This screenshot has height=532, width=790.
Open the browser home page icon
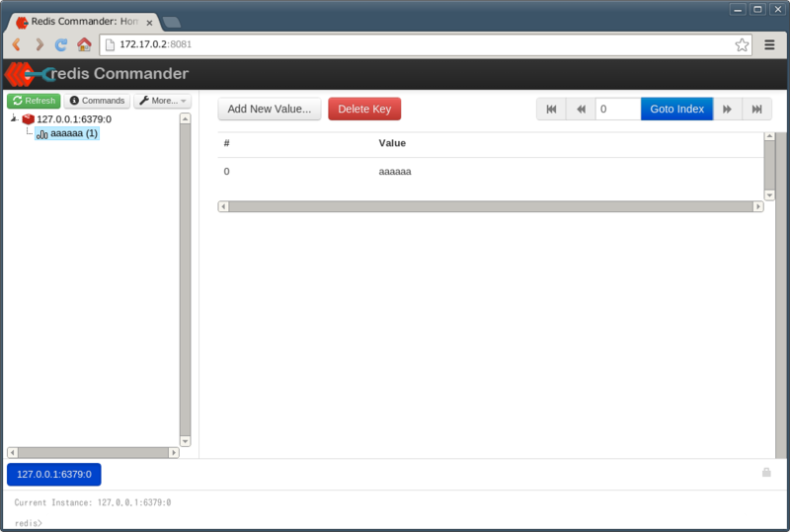(84, 44)
